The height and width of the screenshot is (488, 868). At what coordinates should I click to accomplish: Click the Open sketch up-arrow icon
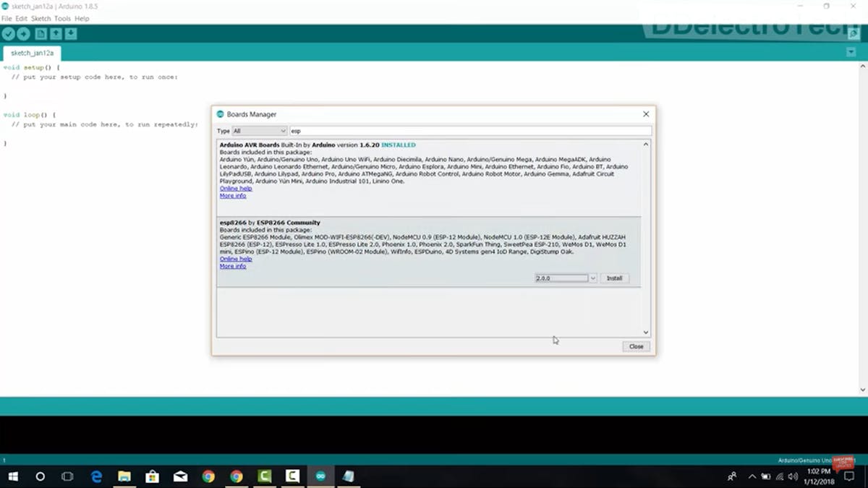(x=56, y=33)
